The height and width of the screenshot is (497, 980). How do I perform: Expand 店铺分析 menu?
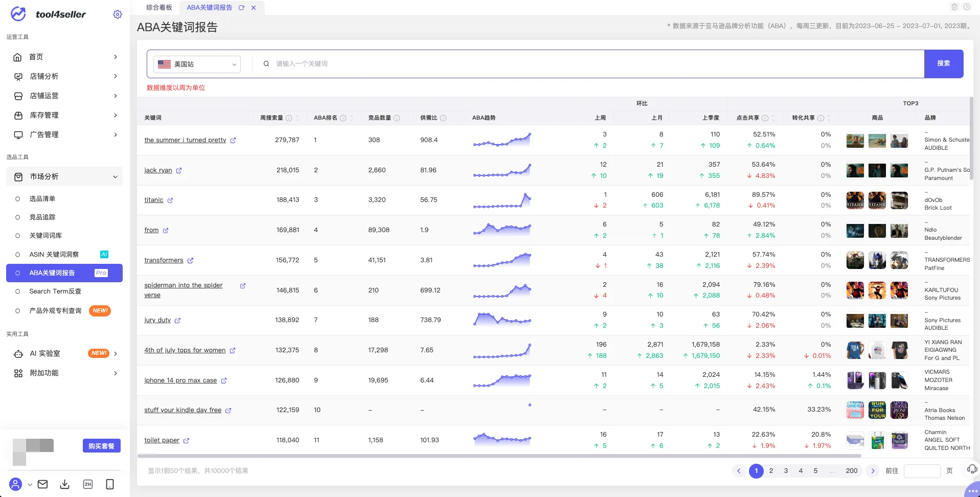pyautogui.click(x=64, y=76)
